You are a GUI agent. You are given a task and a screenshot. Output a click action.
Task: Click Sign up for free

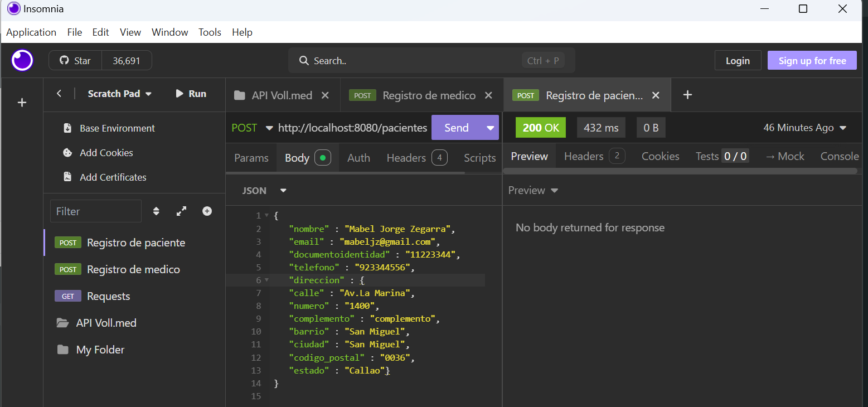click(812, 61)
